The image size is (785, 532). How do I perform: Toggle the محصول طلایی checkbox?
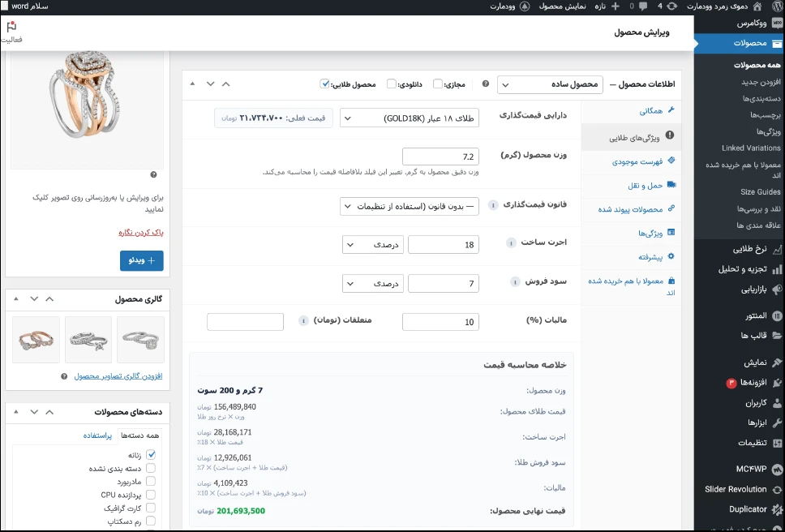click(x=324, y=84)
